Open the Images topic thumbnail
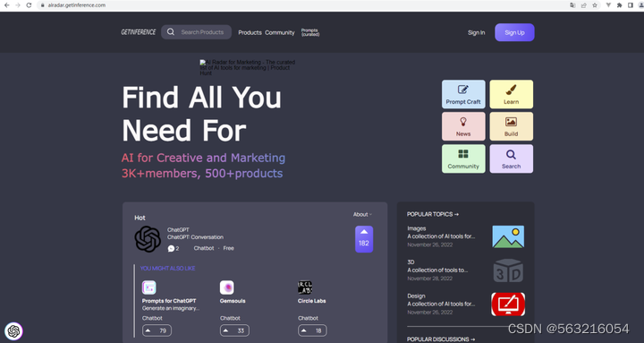The image size is (644, 343). point(508,236)
